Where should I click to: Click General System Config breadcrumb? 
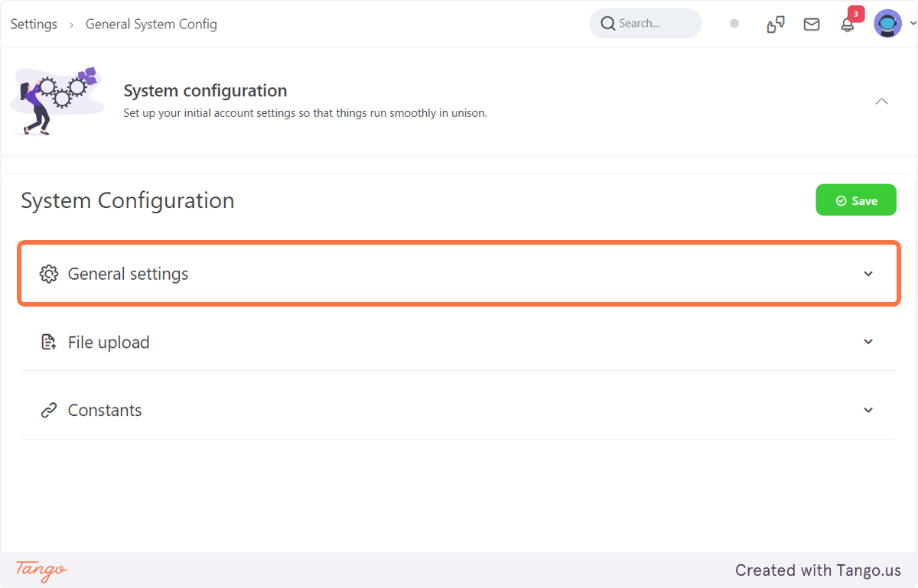(151, 24)
